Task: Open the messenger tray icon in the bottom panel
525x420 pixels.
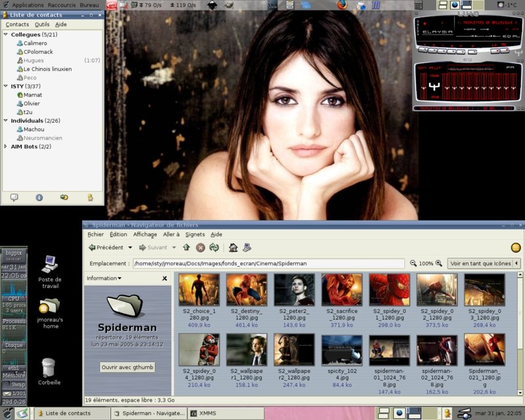Action: pyautogui.click(x=447, y=413)
